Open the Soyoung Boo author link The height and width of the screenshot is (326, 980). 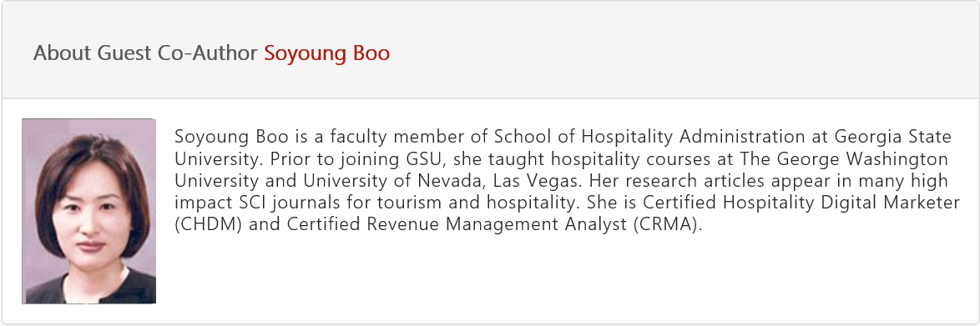(x=326, y=53)
